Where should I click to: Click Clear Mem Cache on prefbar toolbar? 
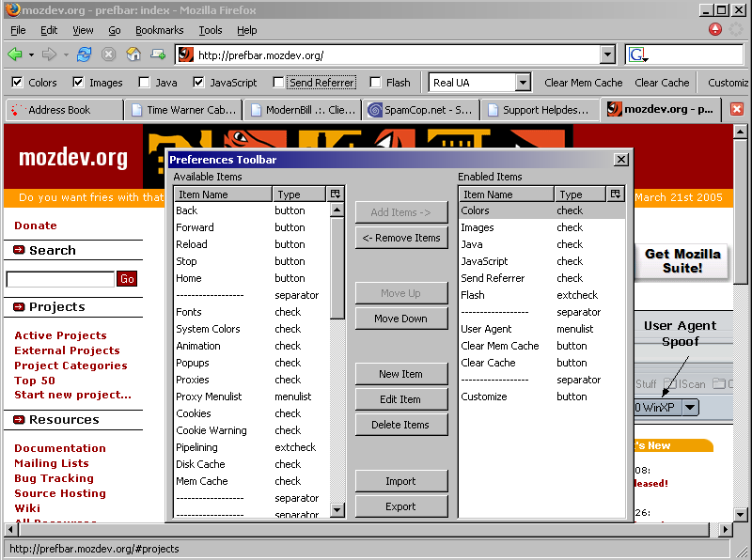[583, 83]
